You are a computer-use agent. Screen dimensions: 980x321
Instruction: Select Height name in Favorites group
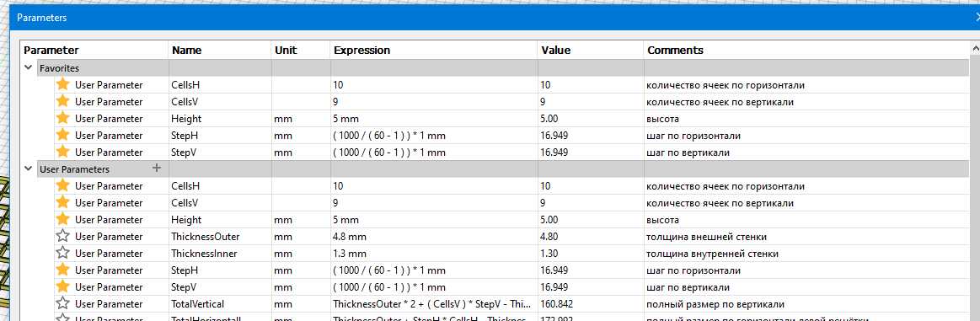(x=220, y=119)
